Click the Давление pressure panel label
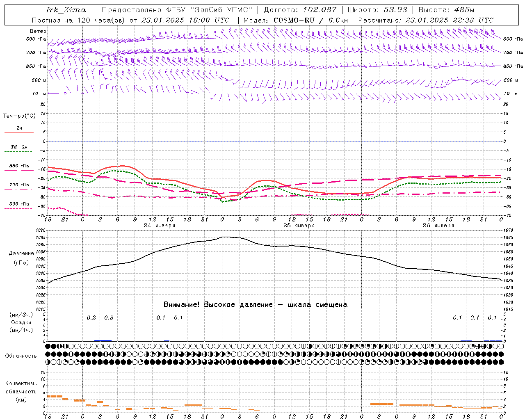 pyautogui.click(x=21, y=253)
